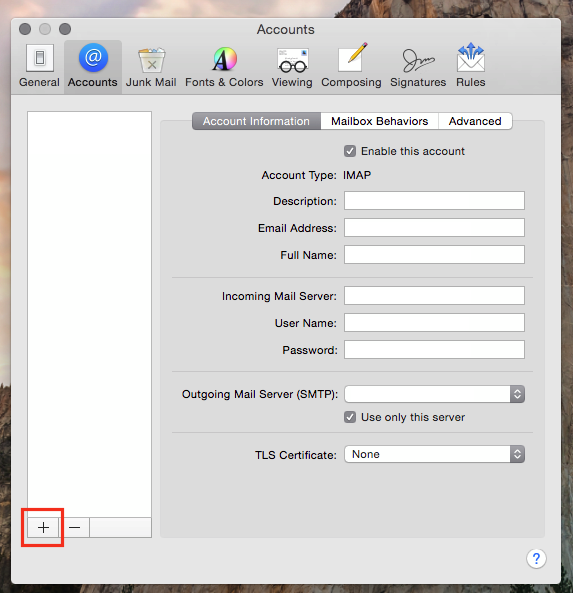Click into the Email Address field
Image resolution: width=573 pixels, height=593 pixels.
[x=434, y=228]
